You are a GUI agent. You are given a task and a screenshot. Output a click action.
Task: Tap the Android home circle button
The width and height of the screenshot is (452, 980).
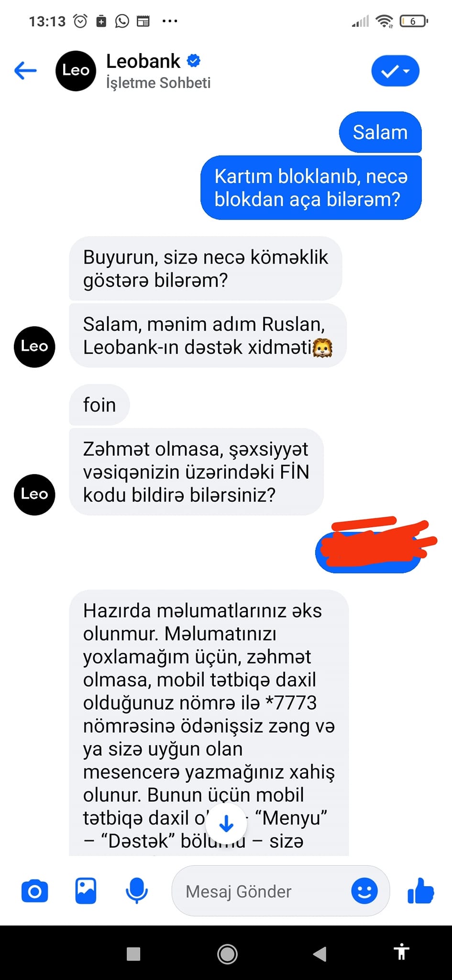point(227,954)
